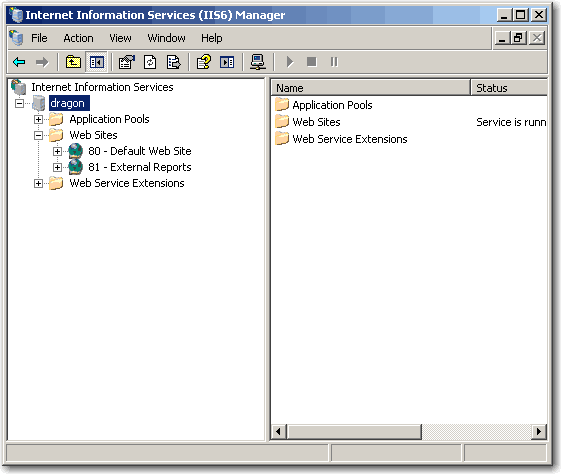Open Properties from the toolbar icon
This screenshot has width=561, height=474.
tap(127, 62)
